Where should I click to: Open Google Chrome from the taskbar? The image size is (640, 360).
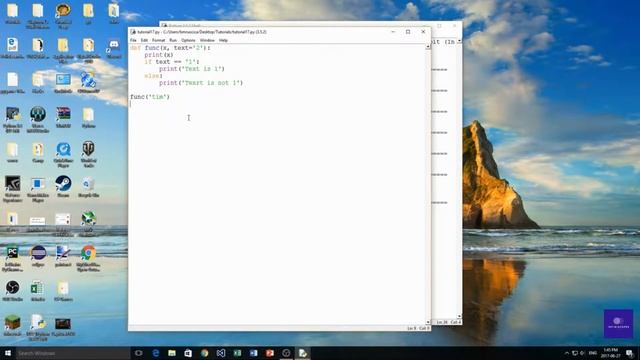[204, 353]
